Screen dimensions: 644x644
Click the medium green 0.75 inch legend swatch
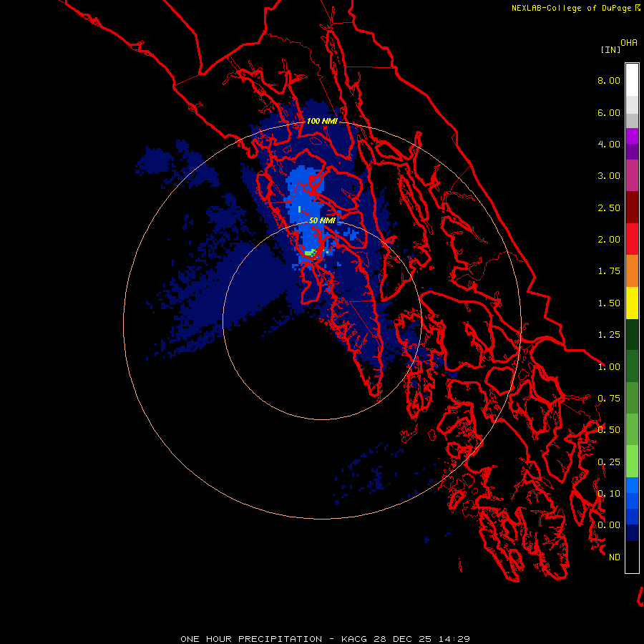(x=632, y=398)
